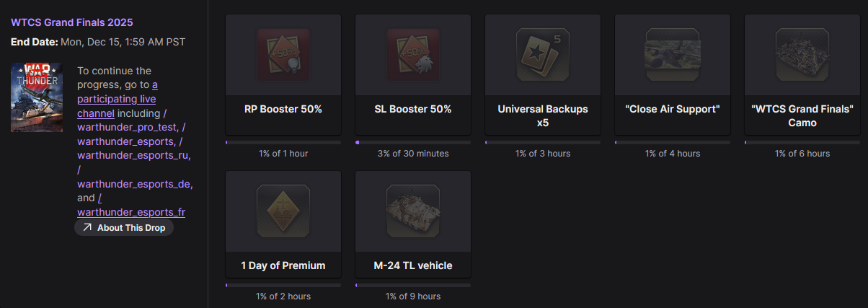Click the "WTCS Grand Finals" Camo icon
The image size is (868, 308).
tap(802, 54)
